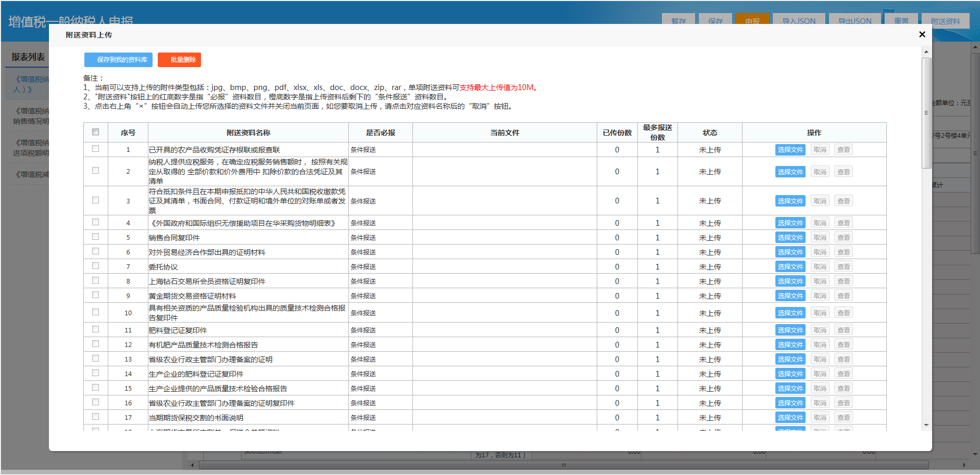The height and width of the screenshot is (475, 980).
Task: Choose file for row 4 外国政府 item
Action: click(790, 223)
